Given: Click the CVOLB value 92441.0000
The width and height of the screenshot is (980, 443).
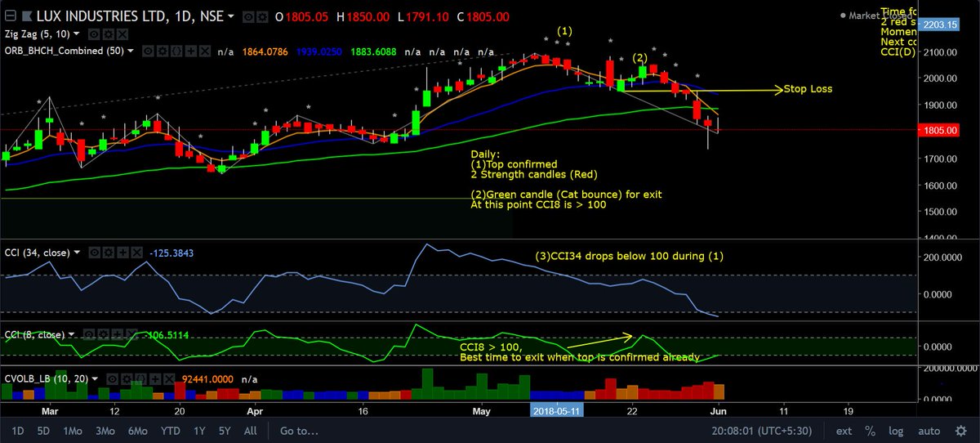Looking at the screenshot, I should 207,379.
